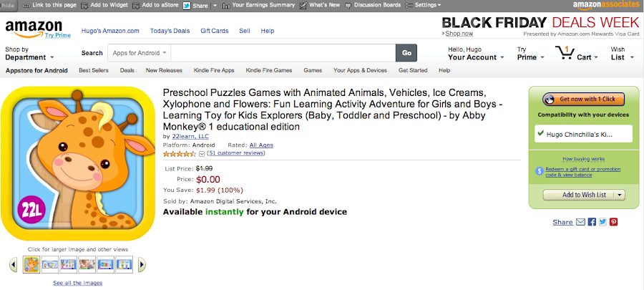This screenshot has width=644, height=290.
Task: Click the Go search button
Action: (406, 53)
